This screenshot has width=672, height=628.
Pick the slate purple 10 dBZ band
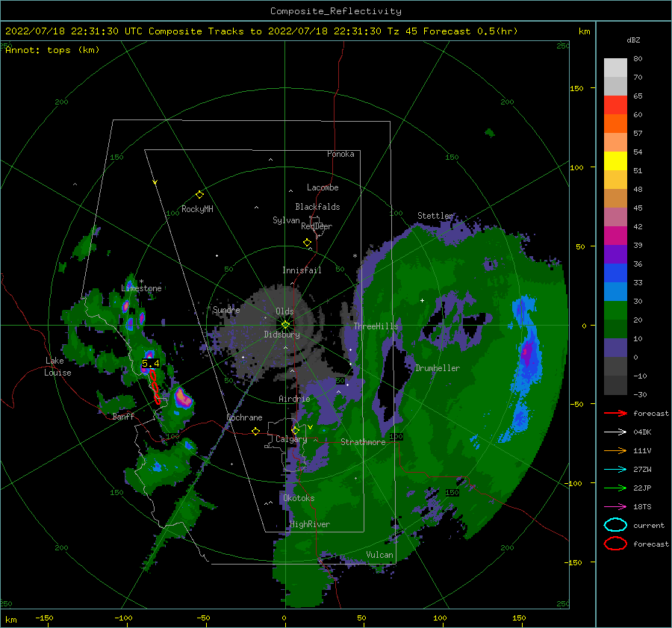615,347
